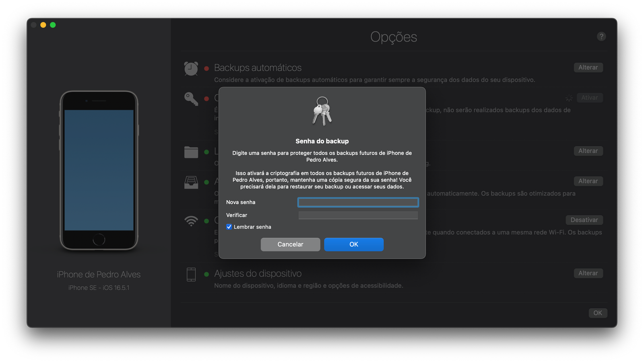Click the Desativar button in the Wi-Fi row
644x363 pixels.
(x=584, y=220)
